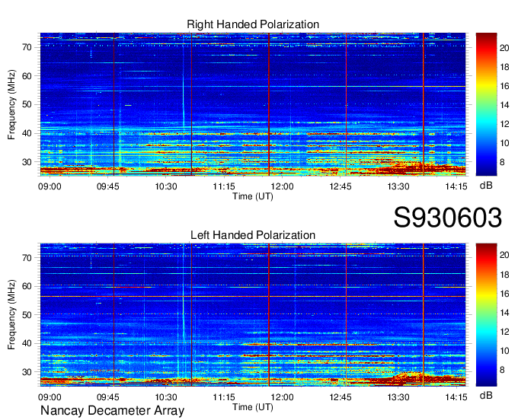Click the color bar beside the right-handed plot
This screenshot has height=420, width=518.
point(486,104)
